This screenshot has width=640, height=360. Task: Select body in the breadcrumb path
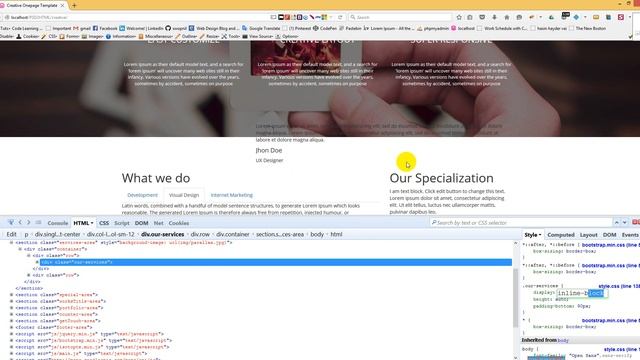click(x=317, y=234)
